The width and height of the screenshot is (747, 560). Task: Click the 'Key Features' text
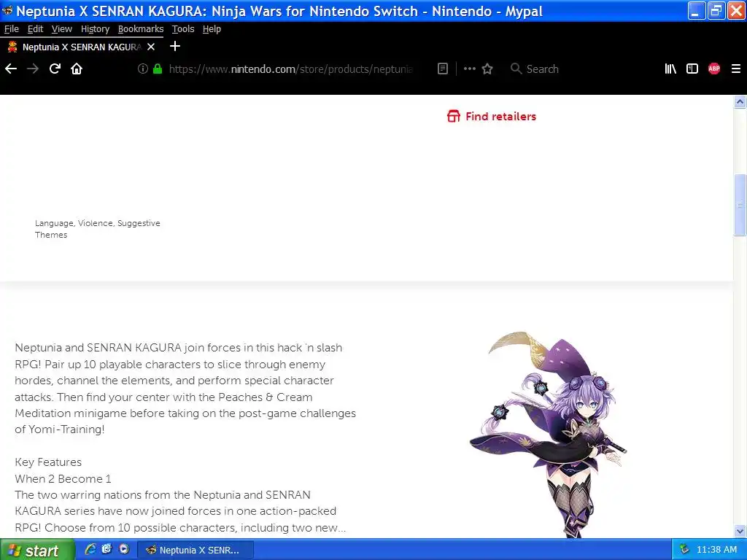click(48, 462)
